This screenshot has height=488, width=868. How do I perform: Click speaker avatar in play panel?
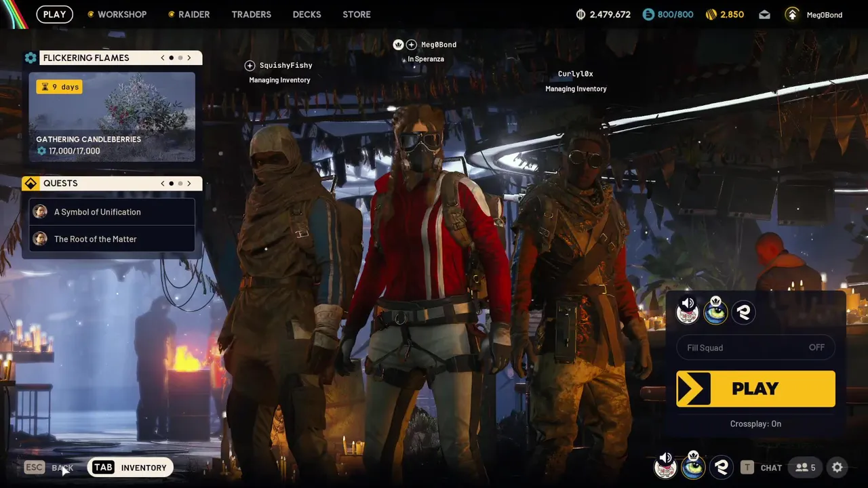pos(688,311)
